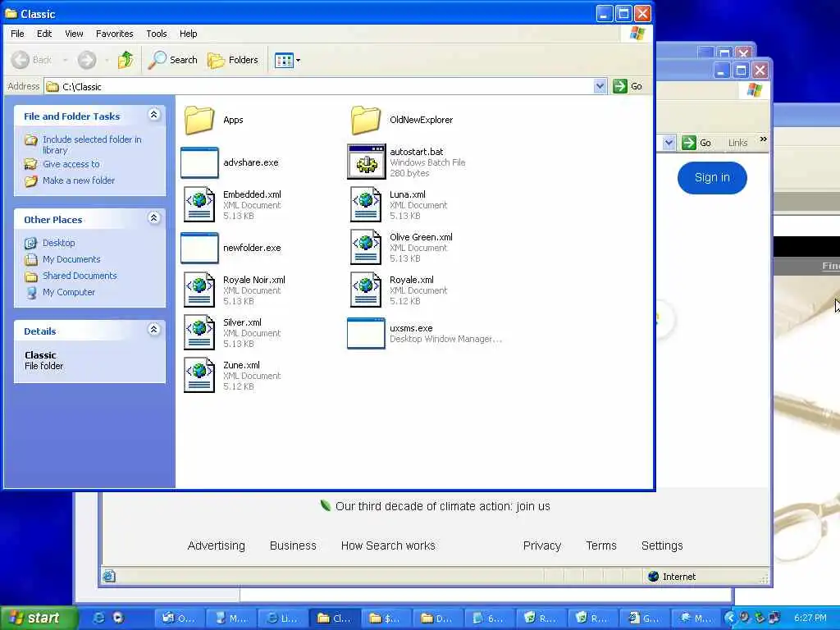The width and height of the screenshot is (840, 630).
Task: Open the Edit menu
Action: coord(44,33)
